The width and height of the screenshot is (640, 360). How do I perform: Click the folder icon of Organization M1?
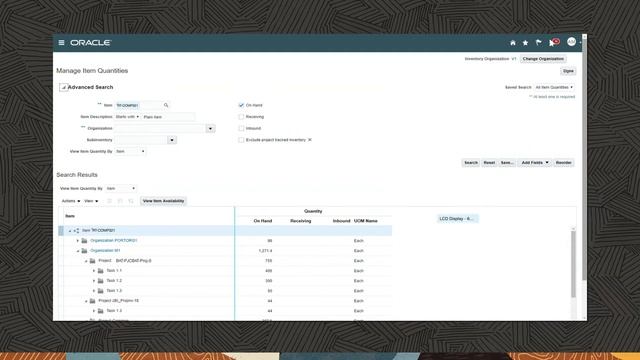[84, 251]
